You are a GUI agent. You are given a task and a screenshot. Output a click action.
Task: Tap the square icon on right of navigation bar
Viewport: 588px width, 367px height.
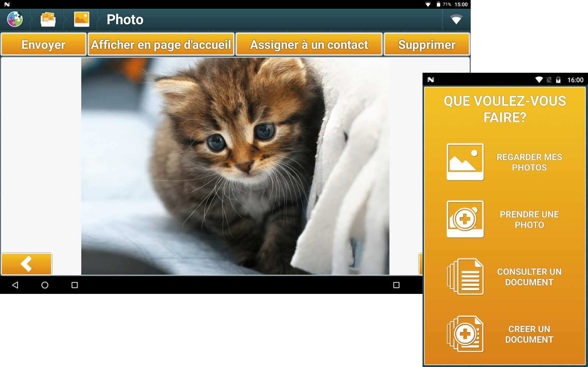(x=396, y=285)
